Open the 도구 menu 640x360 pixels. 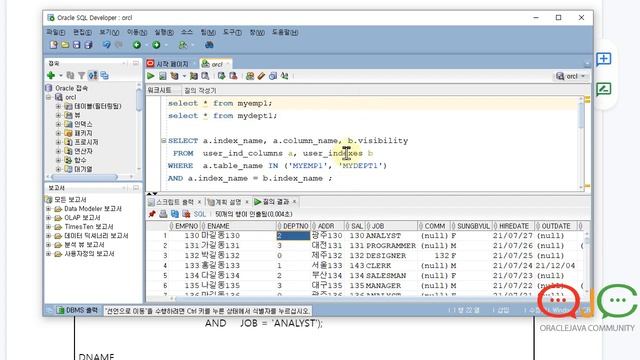(232, 32)
